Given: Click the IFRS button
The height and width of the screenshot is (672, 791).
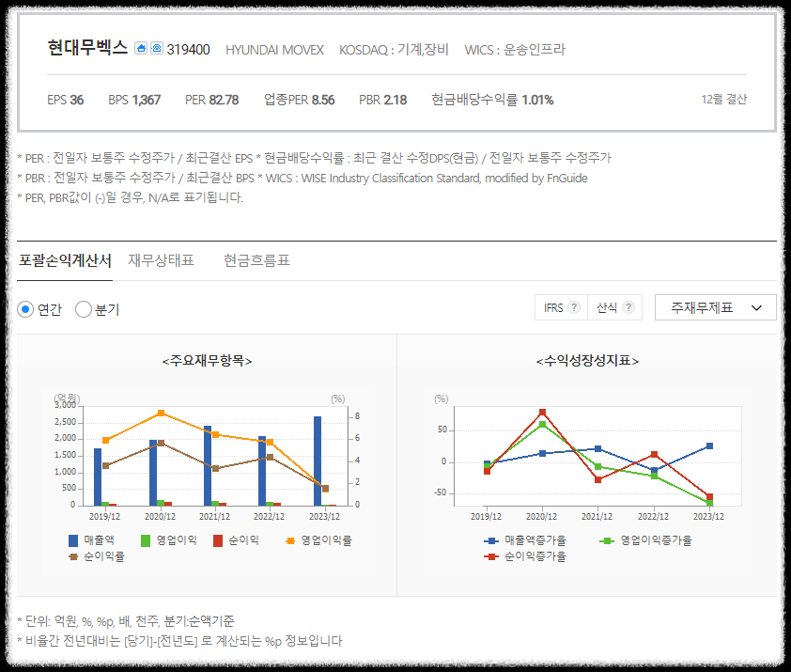Looking at the screenshot, I should pos(561,307).
